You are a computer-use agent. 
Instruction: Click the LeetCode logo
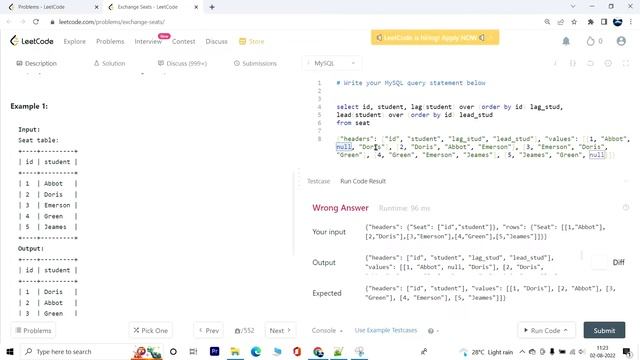point(32,41)
